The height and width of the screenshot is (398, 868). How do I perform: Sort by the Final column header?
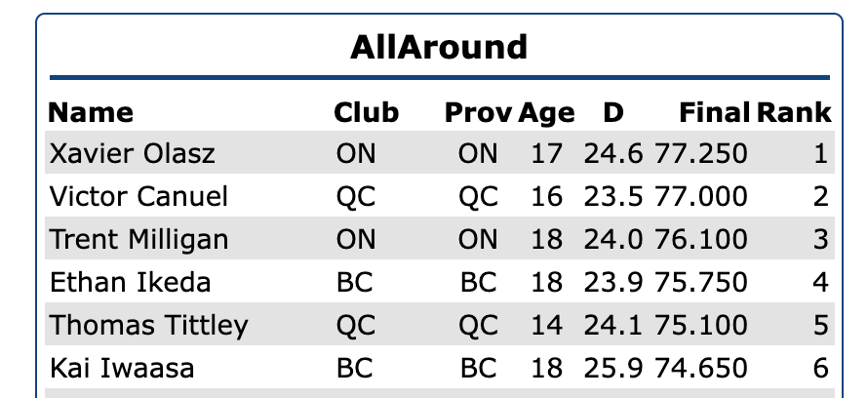pos(715,112)
